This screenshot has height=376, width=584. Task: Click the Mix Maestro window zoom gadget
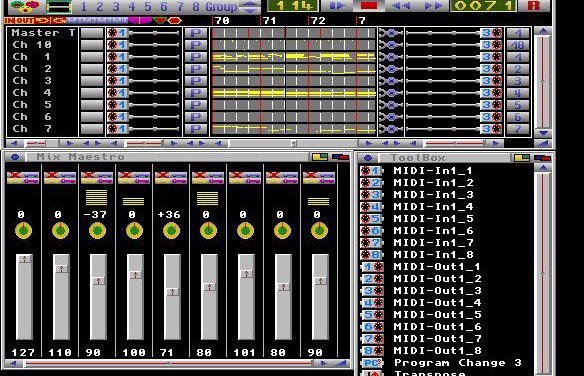pos(320,157)
